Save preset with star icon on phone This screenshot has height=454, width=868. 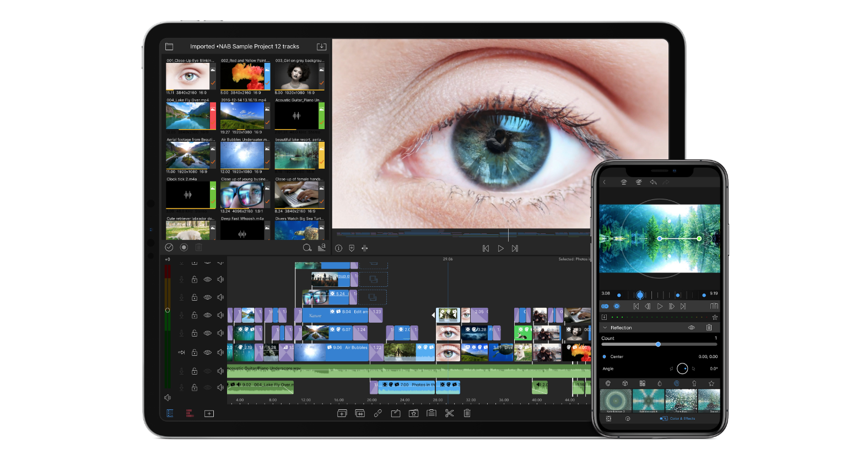click(715, 317)
